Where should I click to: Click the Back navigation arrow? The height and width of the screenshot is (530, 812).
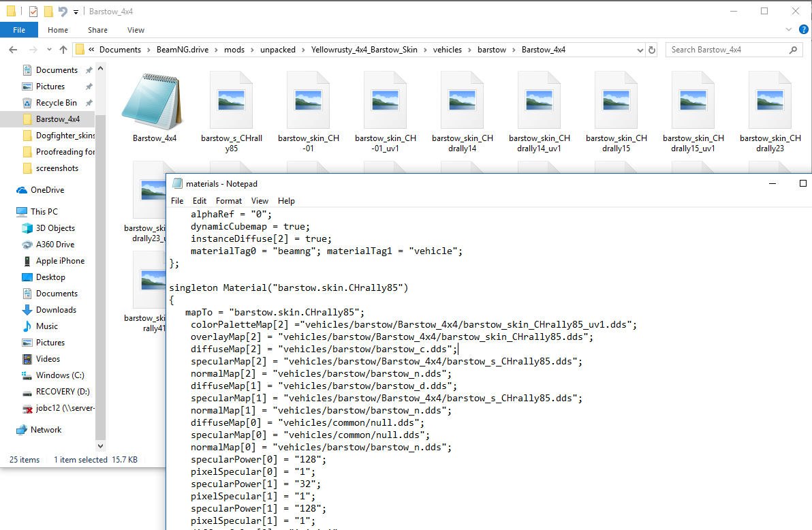tap(13, 50)
